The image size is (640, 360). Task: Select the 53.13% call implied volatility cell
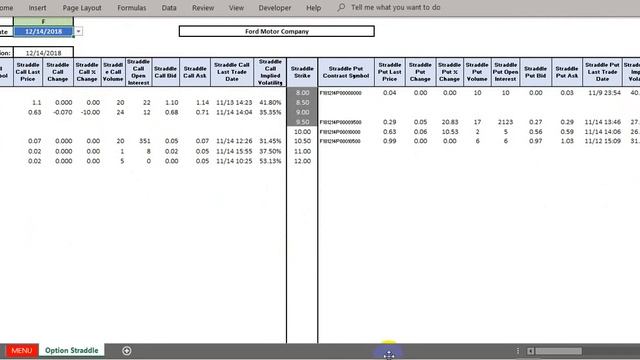point(270,161)
